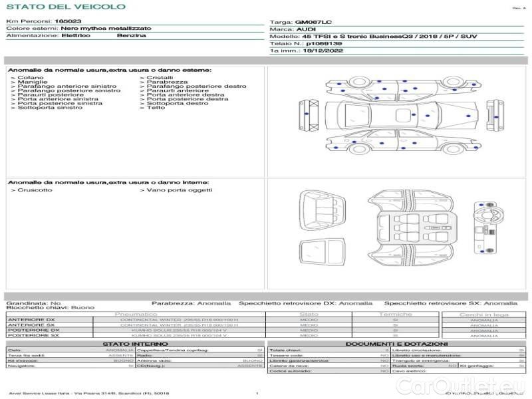Screen dimensions: 532x399
Task: Click the Cerchi in lega column header
Action: (x=483, y=314)
